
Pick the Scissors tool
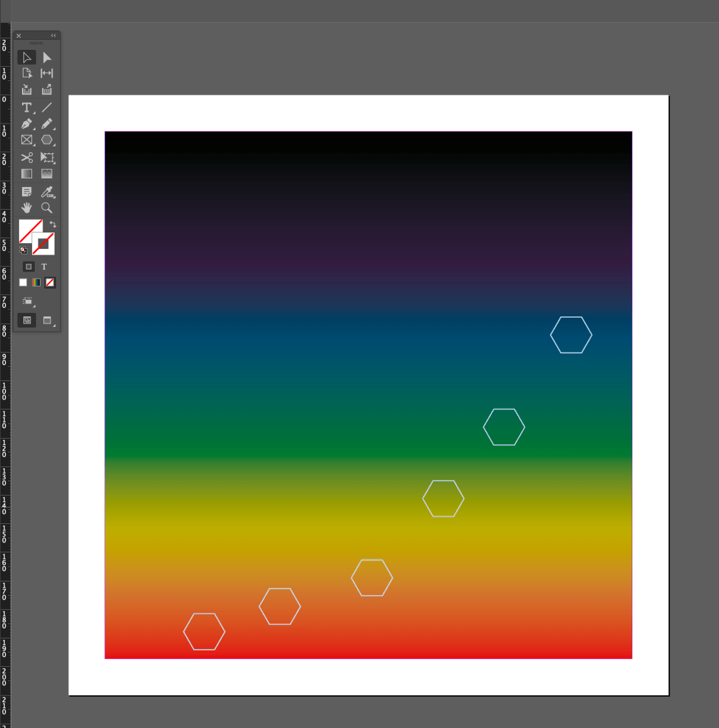[x=27, y=157]
